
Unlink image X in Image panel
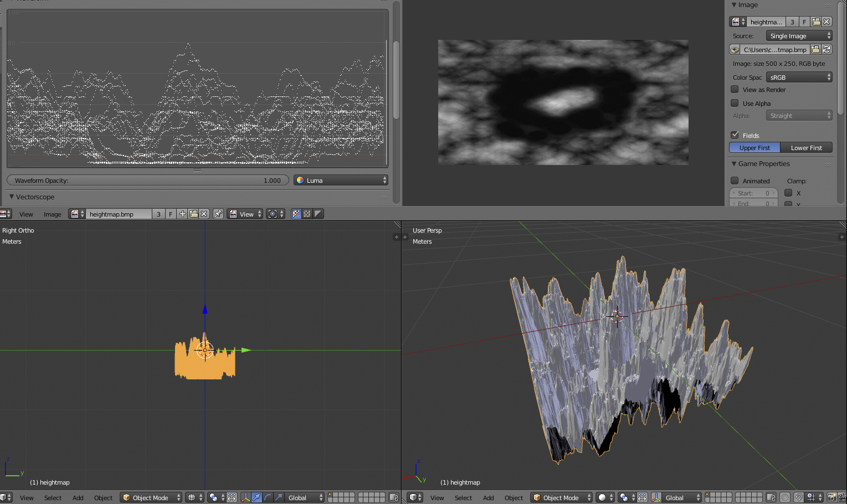(x=827, y=22)
